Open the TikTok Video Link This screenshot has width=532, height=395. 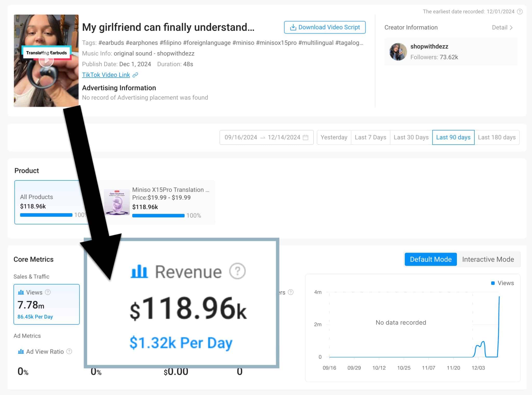pyautogui.click(x=106, y=75)
